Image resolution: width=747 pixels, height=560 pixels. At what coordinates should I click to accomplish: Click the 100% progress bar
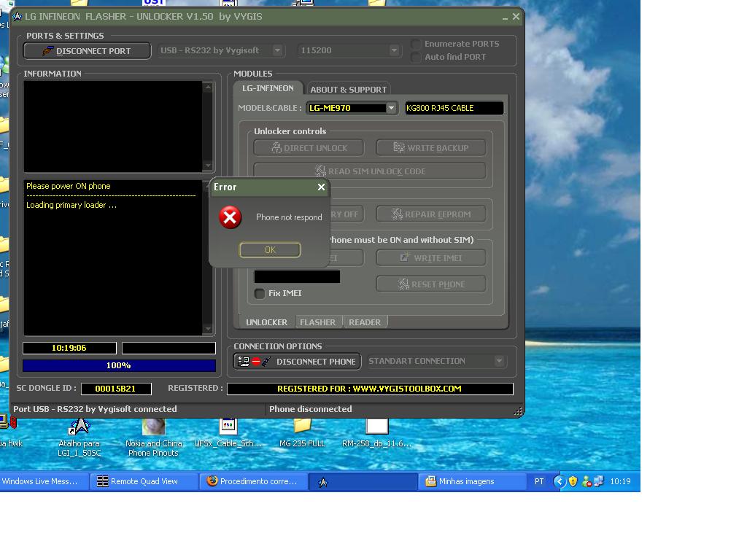tap(119, 365)
